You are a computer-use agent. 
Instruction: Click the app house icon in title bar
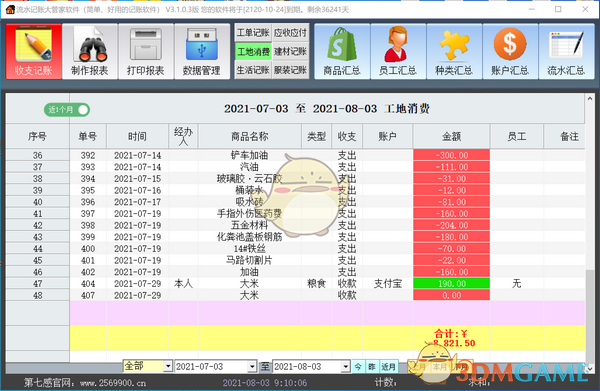pyautogui.click(x=10, y=9)
